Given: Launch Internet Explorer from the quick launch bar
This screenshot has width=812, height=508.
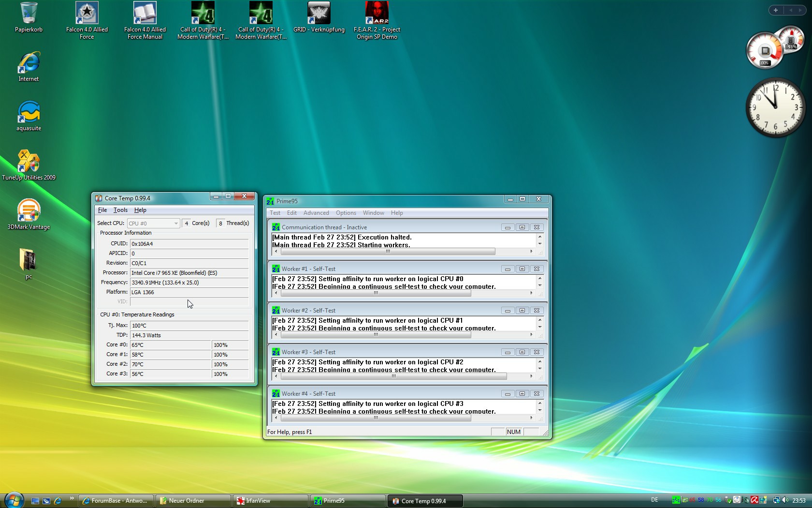Looking at the screenshot, I should (x=58, y=501).
